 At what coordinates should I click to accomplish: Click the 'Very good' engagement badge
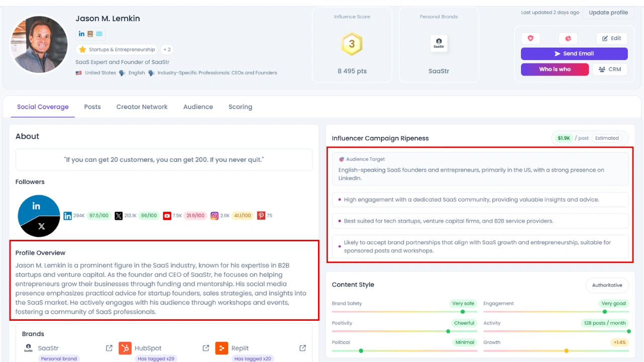pos(613,304)
